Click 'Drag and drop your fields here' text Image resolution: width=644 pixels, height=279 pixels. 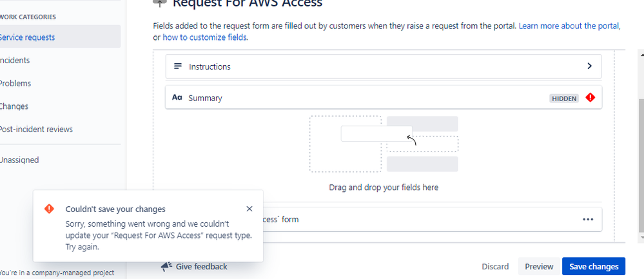pos(384,188)
